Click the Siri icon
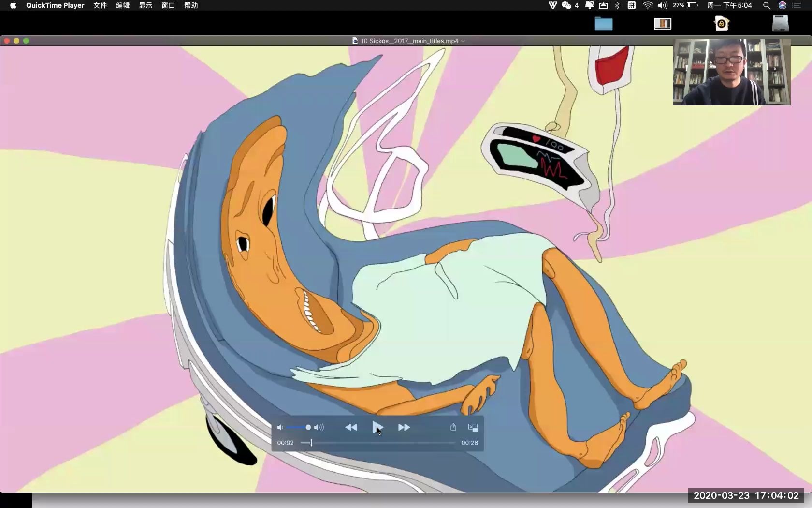The image size is (812, 508). coord(783,5)
